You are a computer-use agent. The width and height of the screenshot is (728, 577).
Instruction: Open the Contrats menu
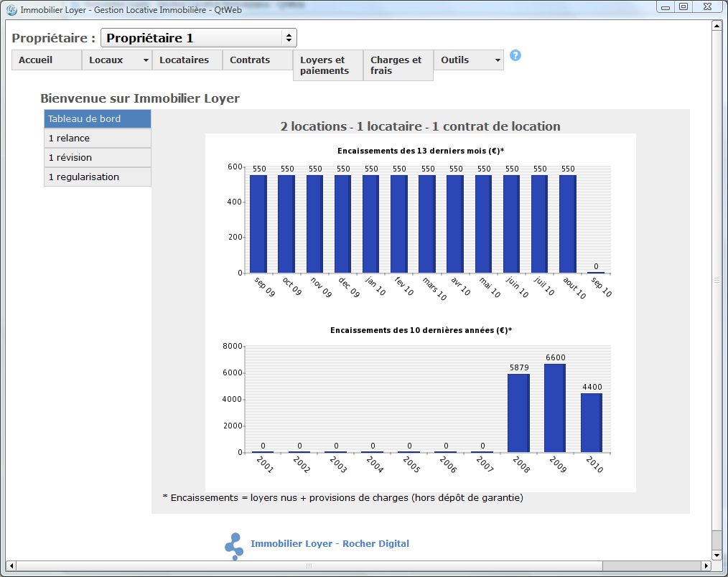pos(258,60)
